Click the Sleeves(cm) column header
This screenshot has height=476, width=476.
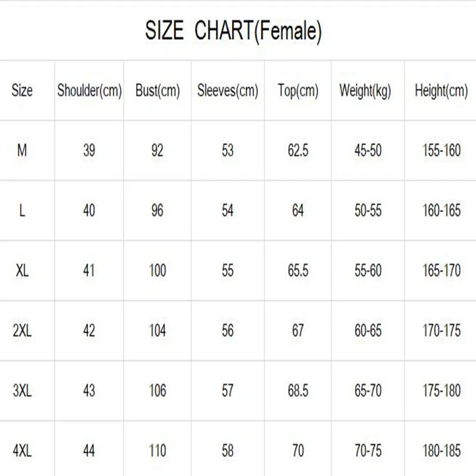[x=228, y=91]
